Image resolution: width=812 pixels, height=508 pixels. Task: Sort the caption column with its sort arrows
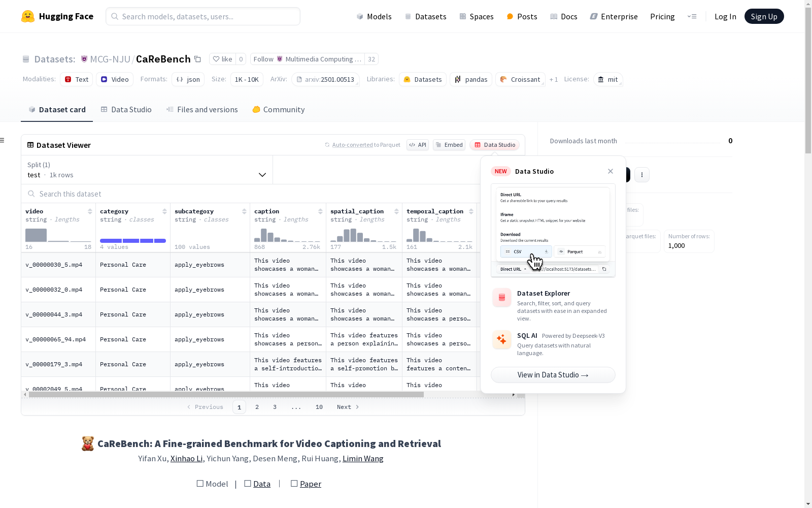[320, 211]
